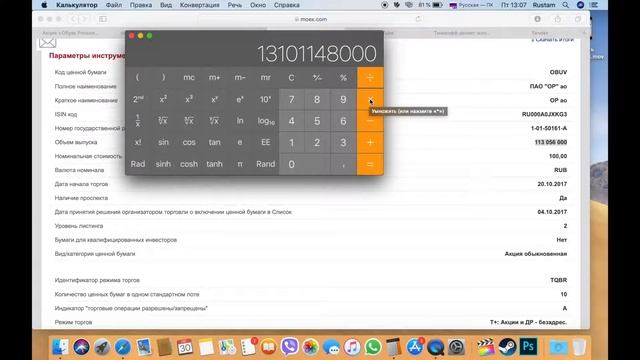This screenshot has height=360, width=640.
Task: Open Photos app in the Dock
Action: tap(310, 347)
